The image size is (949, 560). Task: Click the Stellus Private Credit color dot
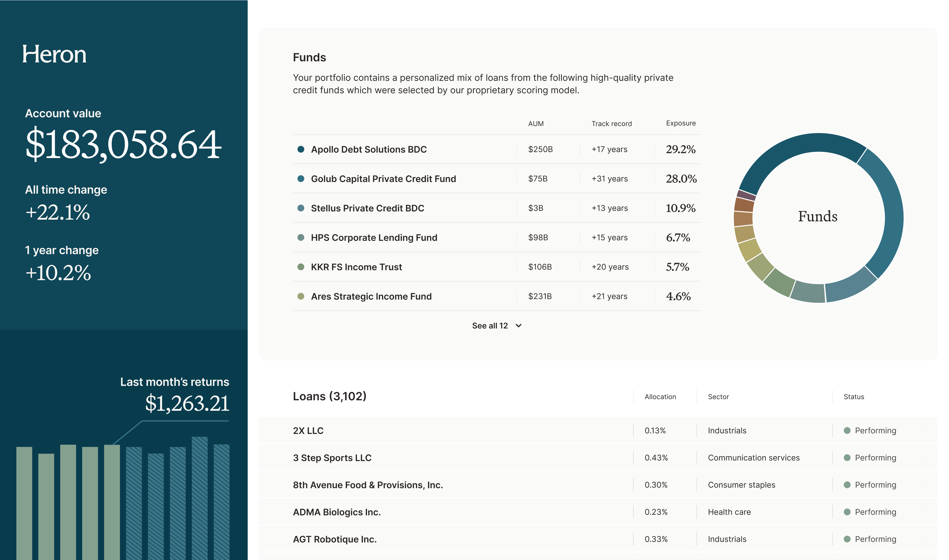[301, 208]
